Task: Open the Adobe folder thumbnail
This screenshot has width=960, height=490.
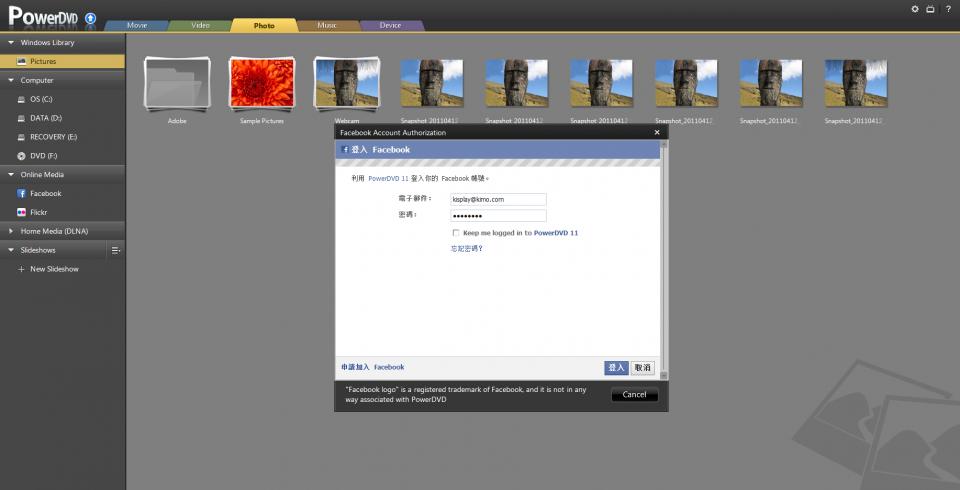Action: tap(178, 84)
